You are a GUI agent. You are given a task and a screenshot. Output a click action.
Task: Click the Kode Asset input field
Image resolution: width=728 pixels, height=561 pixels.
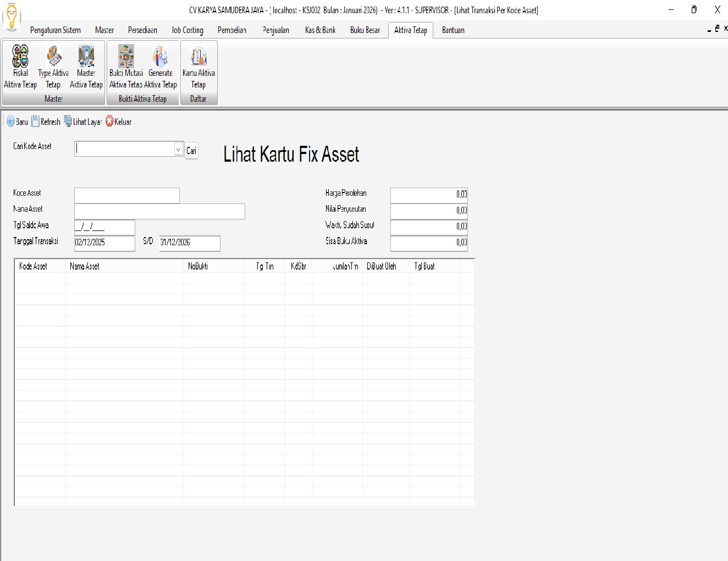tap(126, 195)
